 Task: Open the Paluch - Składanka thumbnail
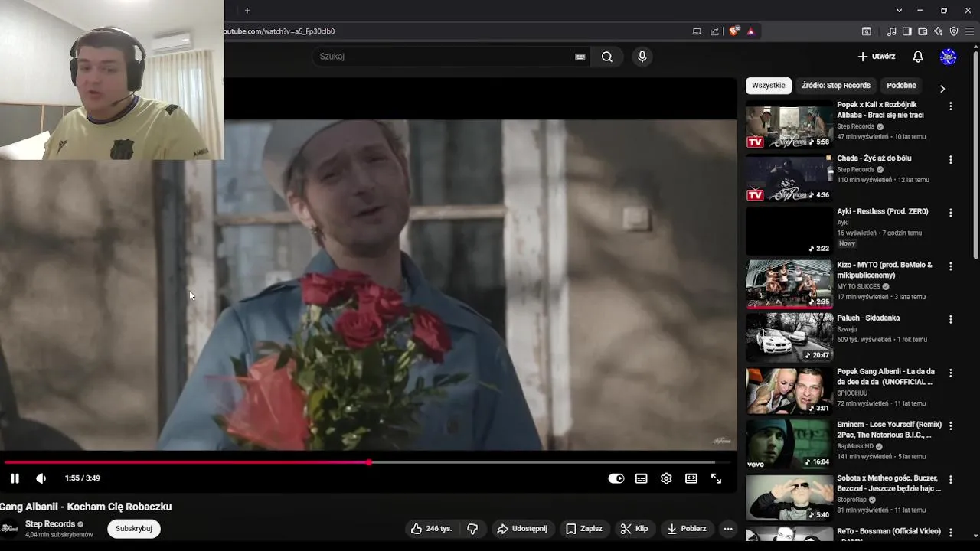click(789, 337)
